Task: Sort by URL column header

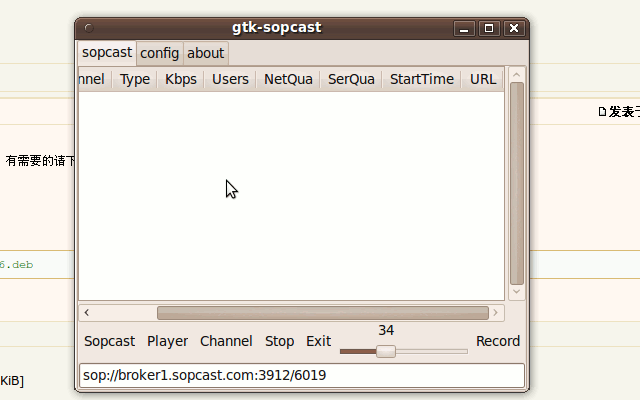Action: (x=483, y=79)
